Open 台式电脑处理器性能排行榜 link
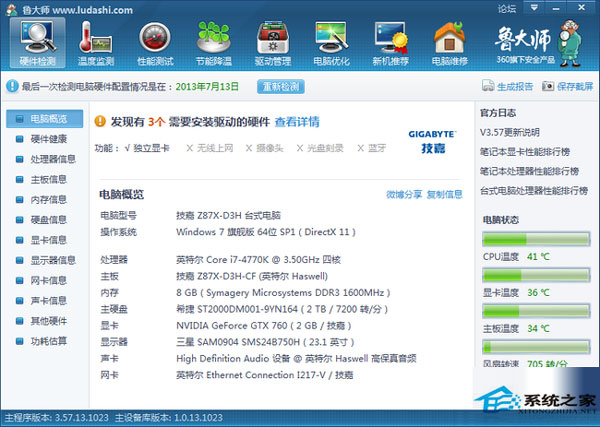The image size is (600, 427). pyautogui.click(x=534, y=191)
